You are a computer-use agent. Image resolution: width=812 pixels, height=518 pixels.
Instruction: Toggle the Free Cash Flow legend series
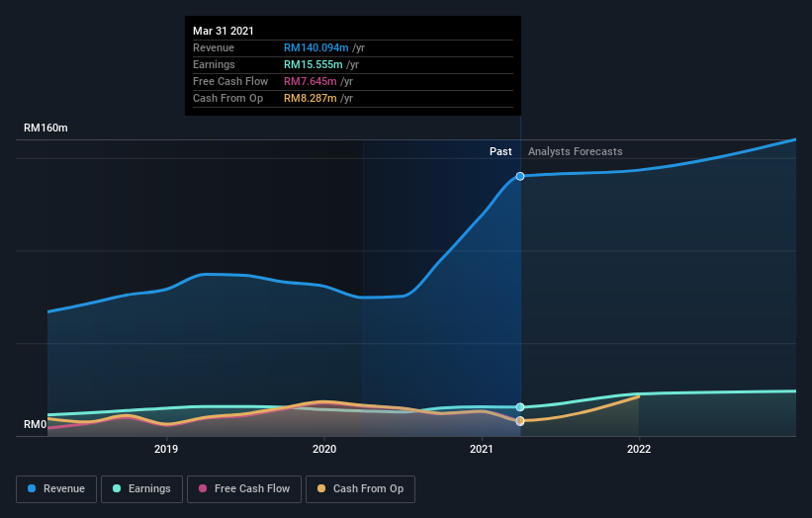point(244,489)
